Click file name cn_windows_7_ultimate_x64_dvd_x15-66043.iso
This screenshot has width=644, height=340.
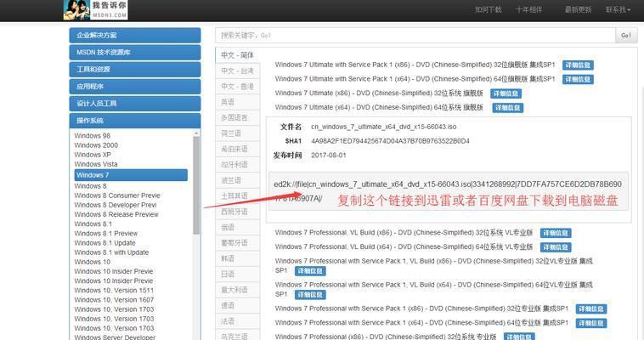(x=384, y=127)
